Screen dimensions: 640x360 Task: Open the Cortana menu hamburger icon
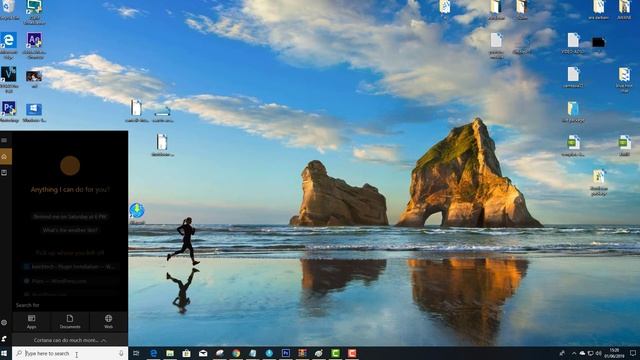point(4,140)
